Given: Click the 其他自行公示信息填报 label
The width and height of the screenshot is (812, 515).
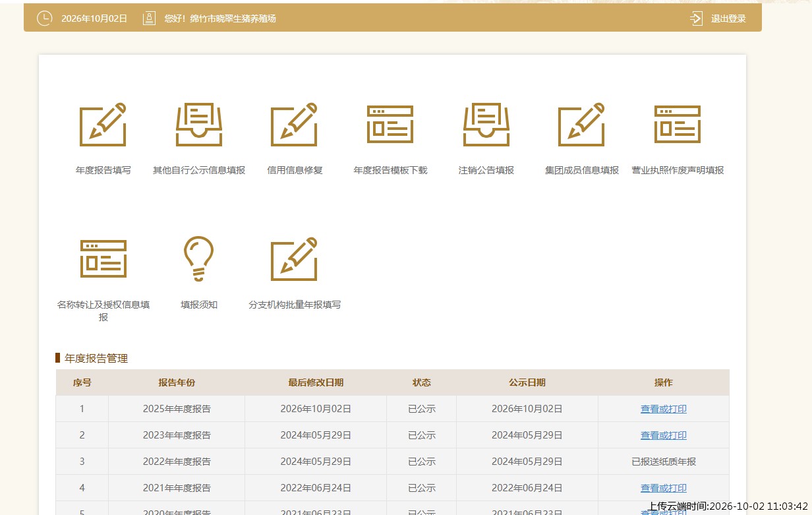Looking at the screenshot, I should pos(199,170).
